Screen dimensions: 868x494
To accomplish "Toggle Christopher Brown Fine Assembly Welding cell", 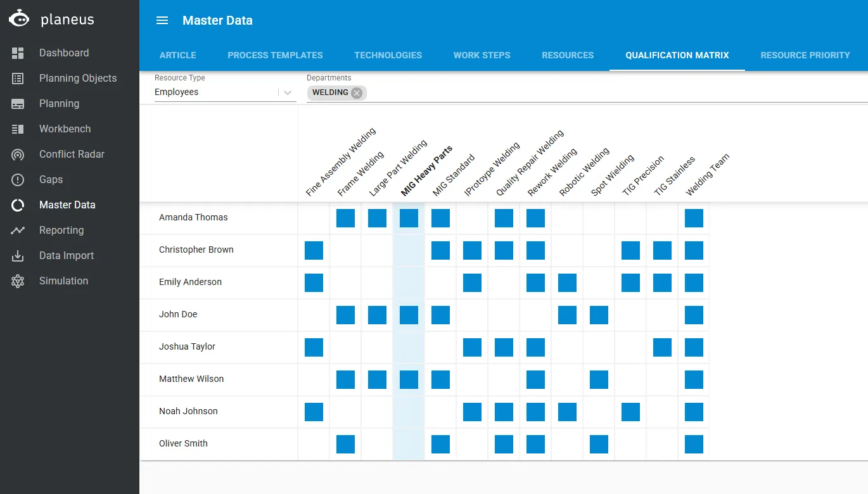I will click(x=314, y=251).
